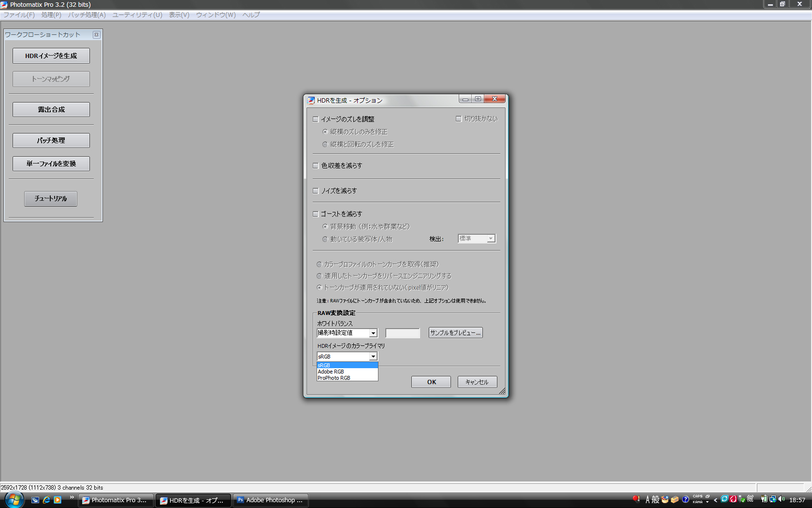
Task: Show hidden tray icons with the arrow
Action: point(716,500)
